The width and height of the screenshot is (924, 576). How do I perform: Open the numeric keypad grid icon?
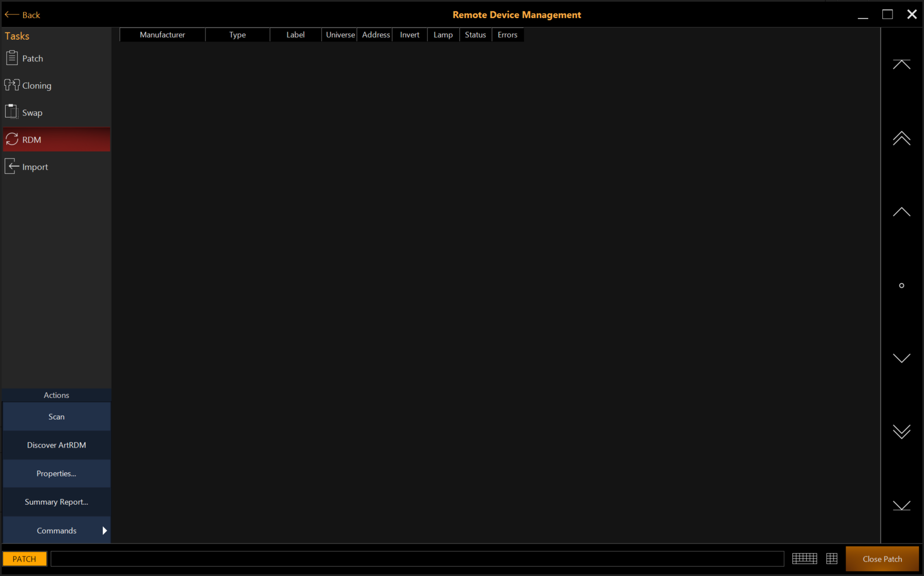click(832, 558)
